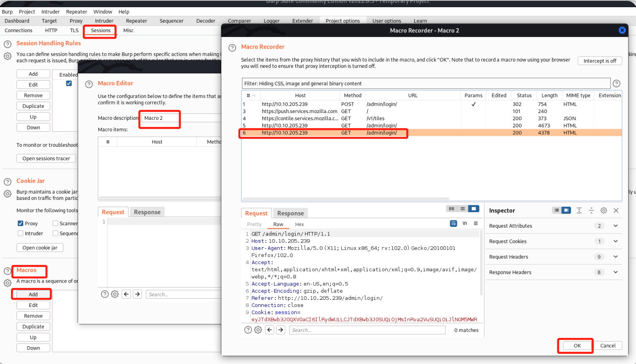Go to previous search match in Macro Recorder

point(269,330)
